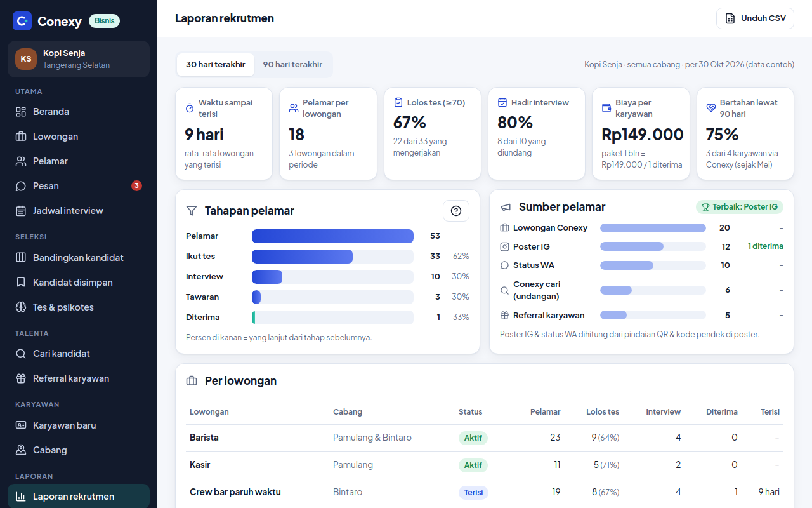Click the Cabang column header
The height and width of the screenshot is (508, 812).
[x=348, y=412]
